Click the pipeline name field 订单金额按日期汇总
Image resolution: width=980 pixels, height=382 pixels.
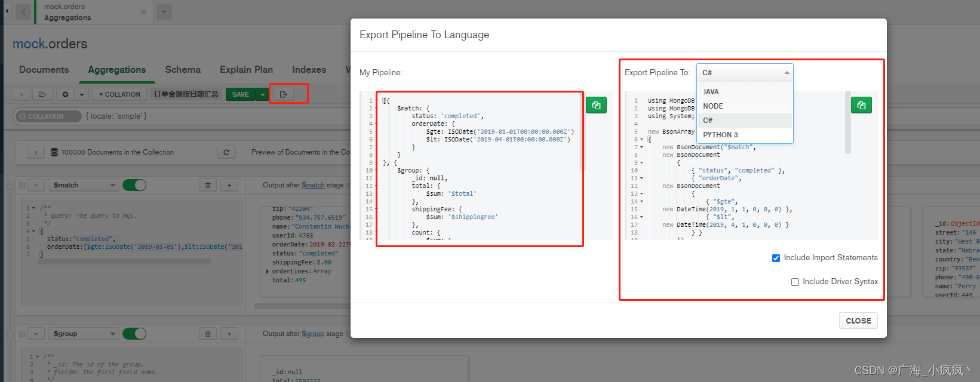coord(186,94)
